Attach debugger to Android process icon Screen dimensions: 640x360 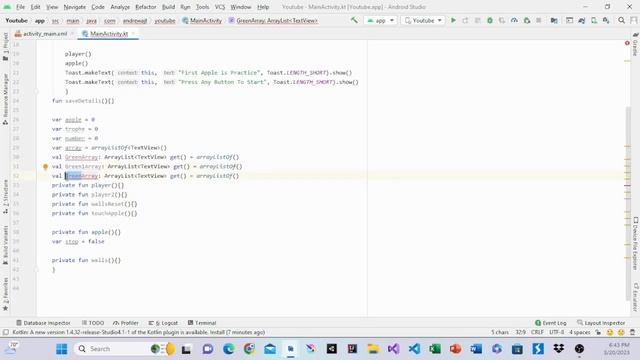(x=527, y=20)
